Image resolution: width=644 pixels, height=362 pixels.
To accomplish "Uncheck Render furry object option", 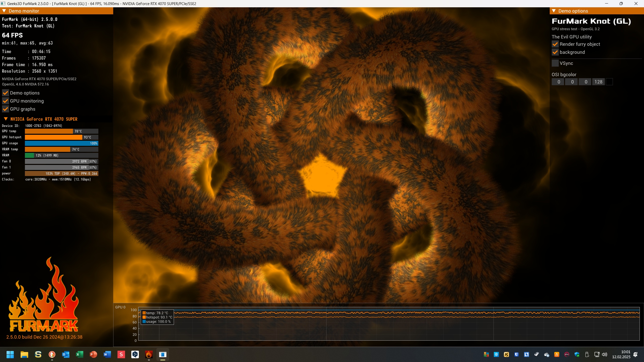I will click(x=555, y=44).
